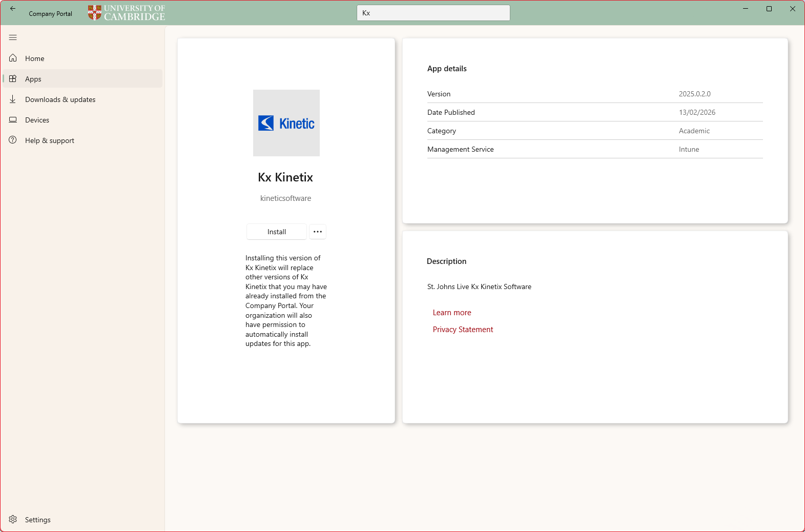The image size is (805, 532).
Task: Click the Downloads & updates arrow icon
Action: point(13,99)
